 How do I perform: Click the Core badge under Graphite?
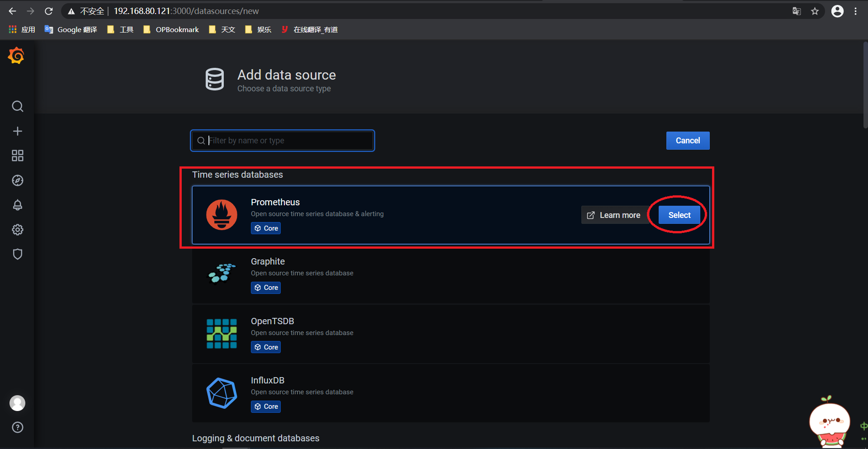click(266, 288)
